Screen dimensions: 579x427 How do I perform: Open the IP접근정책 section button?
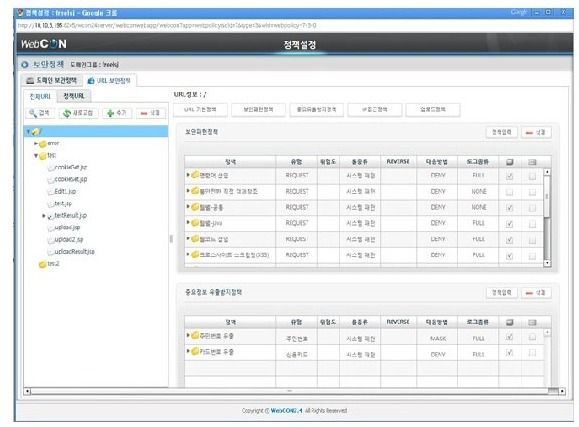point(374,110)
